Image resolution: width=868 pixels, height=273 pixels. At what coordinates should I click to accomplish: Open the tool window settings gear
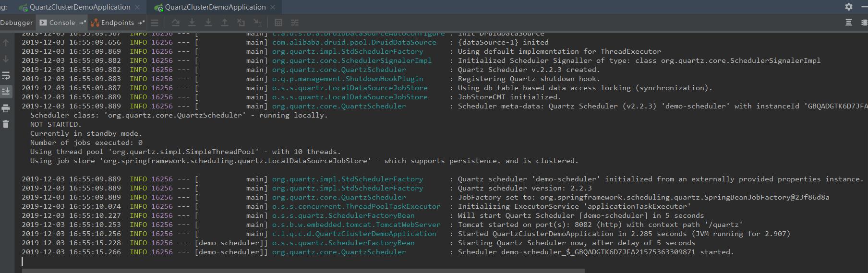(x=849, y=7)
